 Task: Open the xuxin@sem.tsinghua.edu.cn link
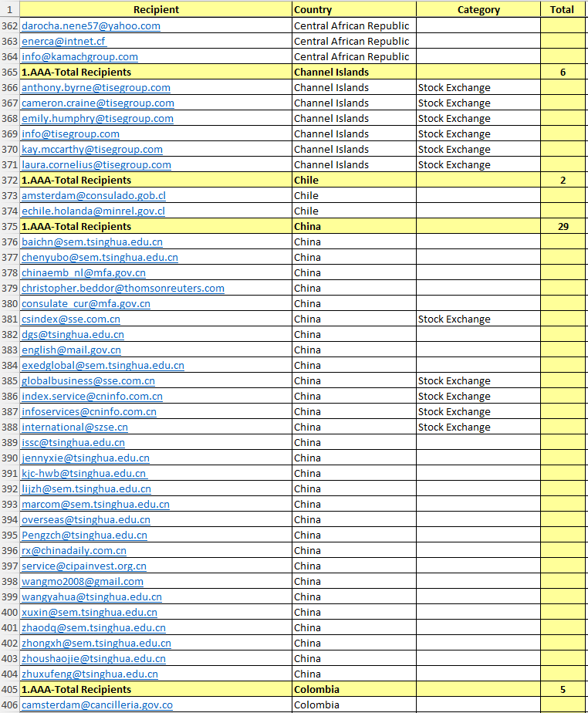click(x=90, y=613)
